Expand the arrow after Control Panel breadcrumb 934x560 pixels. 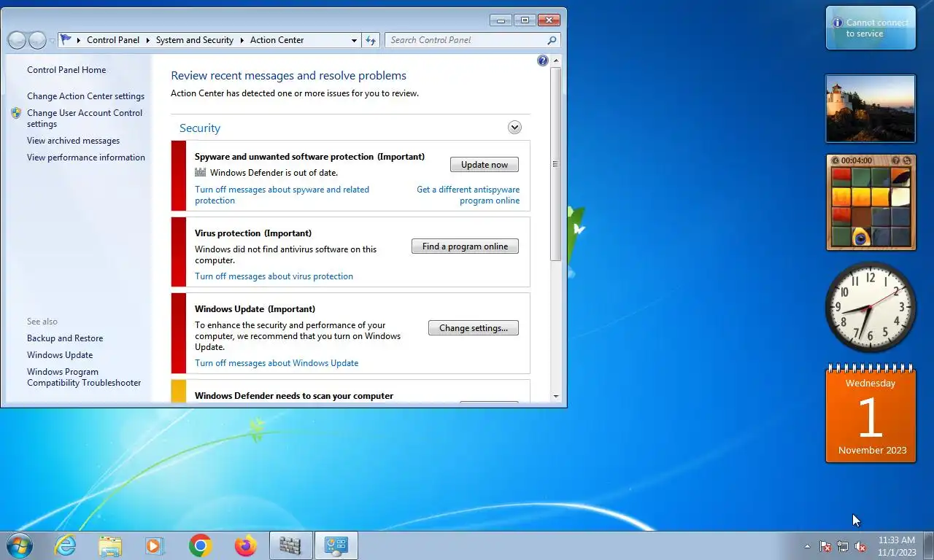[x=147, y=40]
